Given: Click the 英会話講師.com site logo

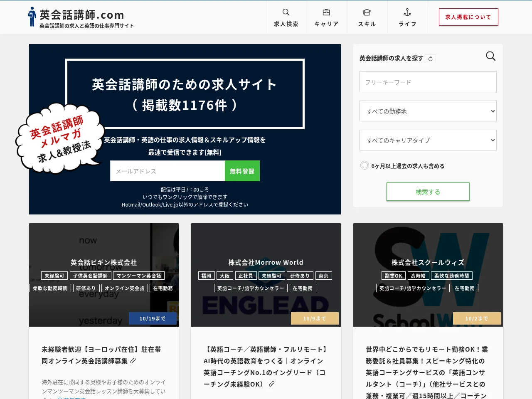Looking at the screenshot, I should coord(81,17).
